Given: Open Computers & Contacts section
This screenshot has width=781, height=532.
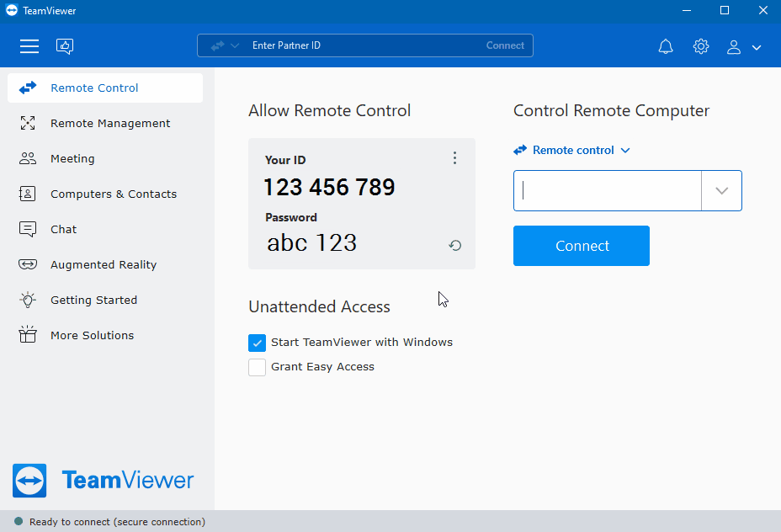Looking at the screenshot, I should [113, 194].
